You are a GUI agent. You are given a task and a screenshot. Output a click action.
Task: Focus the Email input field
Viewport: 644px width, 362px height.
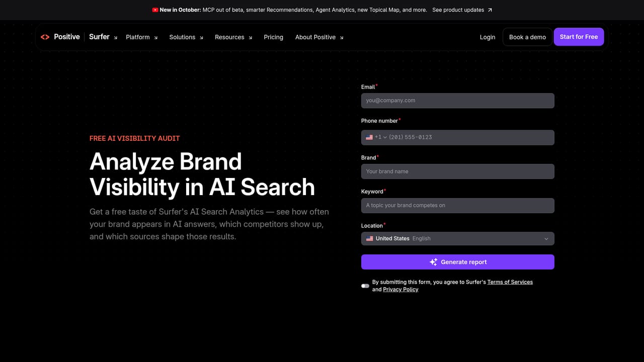tap(458, 101)
